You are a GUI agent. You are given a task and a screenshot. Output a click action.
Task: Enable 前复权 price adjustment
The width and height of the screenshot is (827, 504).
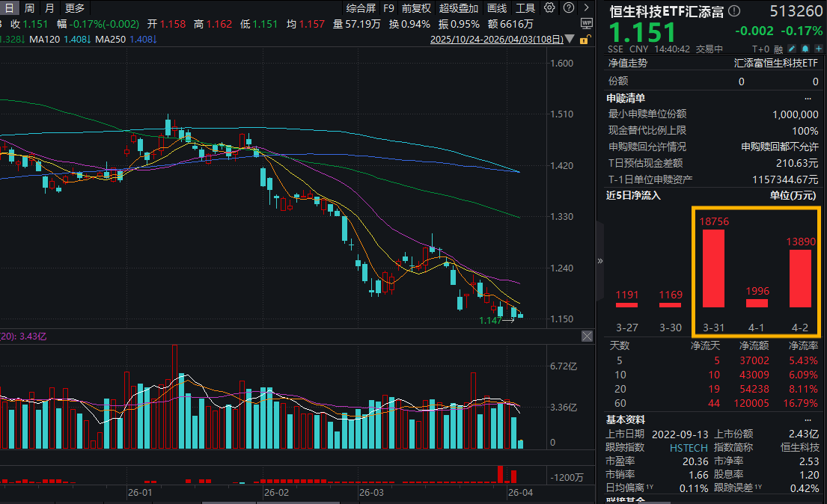[415, 8]
